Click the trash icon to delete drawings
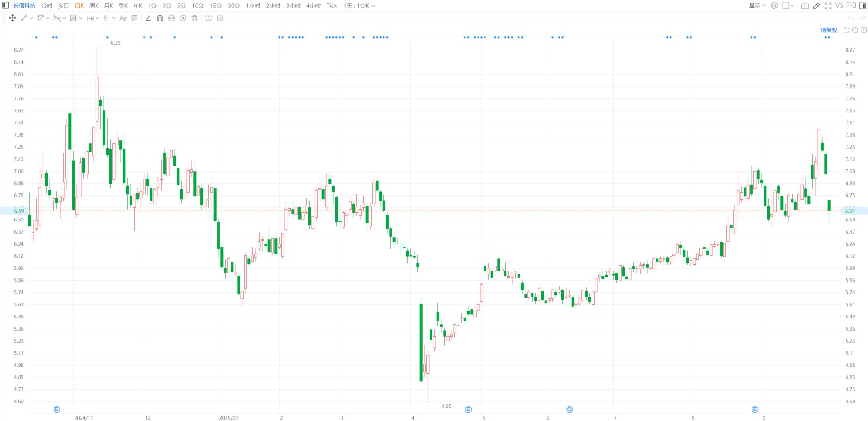Image resolution: width=868 pixels, height=421 pixels. [x=195, y=18]
